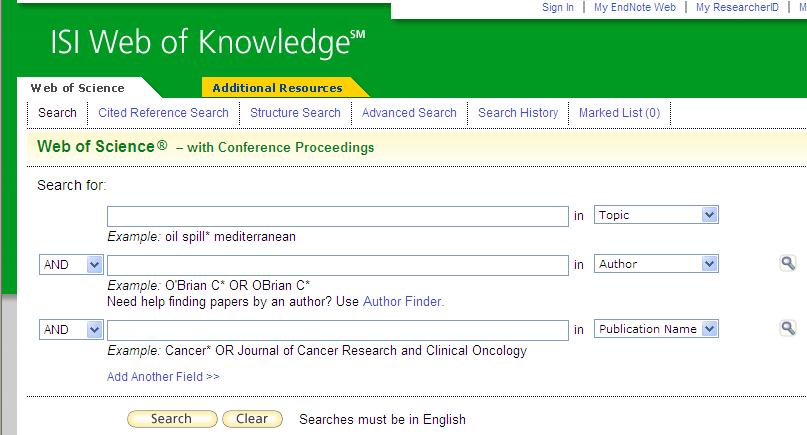807x435 pixels.
Task: Go to Advanced Search
Action: pyautogui.click(x=409, y=113)
